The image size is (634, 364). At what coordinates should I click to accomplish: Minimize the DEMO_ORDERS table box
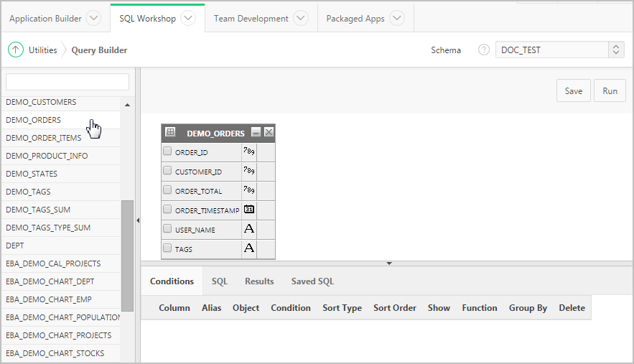coord(256,133)
